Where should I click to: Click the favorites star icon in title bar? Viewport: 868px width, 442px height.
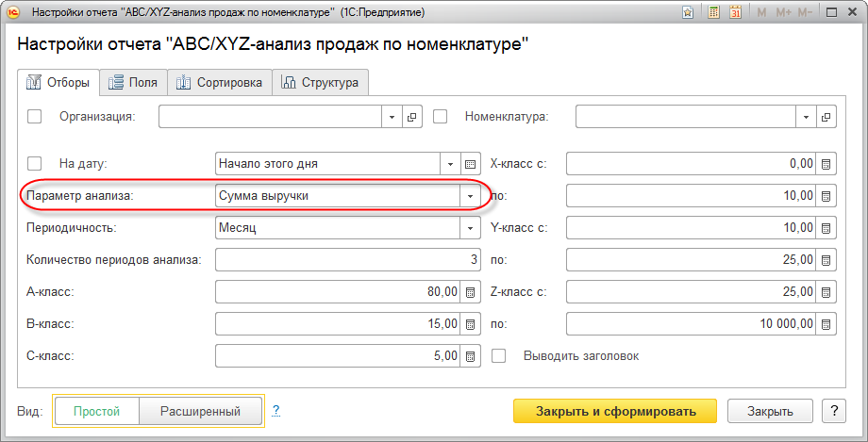point(688,13)
